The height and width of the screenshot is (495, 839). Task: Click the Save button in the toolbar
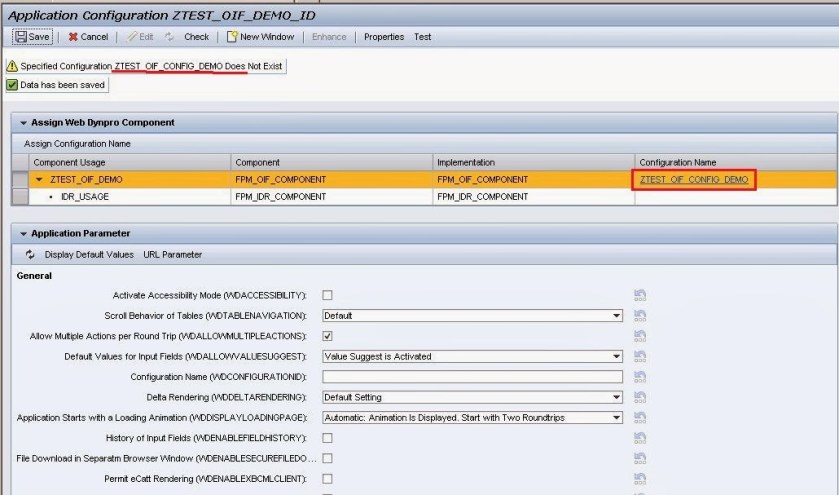(32, 37)
